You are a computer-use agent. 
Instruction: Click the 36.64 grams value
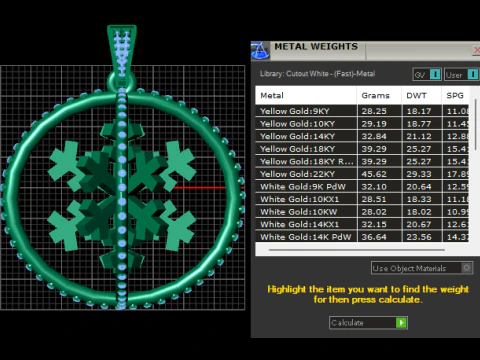[x=374, y=237]
